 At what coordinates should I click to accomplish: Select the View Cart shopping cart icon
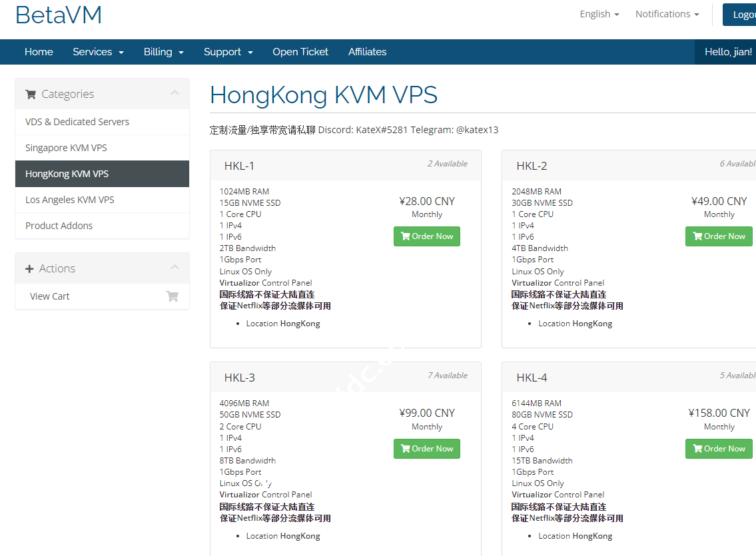coord(173,296)
